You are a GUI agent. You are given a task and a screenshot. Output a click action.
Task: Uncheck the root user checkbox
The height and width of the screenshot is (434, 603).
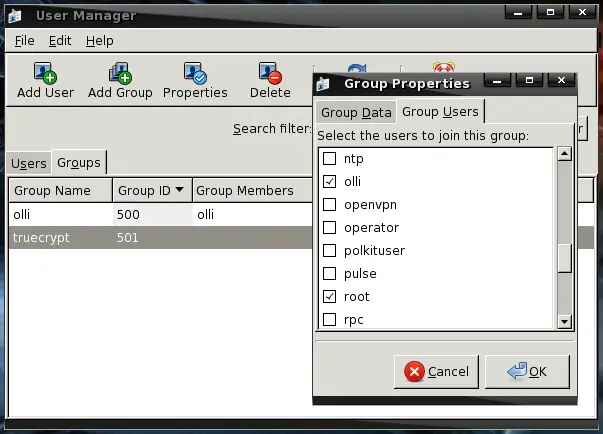point(330,296)
